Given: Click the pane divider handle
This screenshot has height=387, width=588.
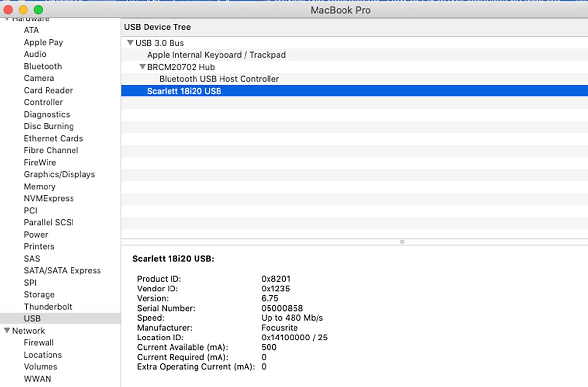Looking at the screenshot, I should [x=402, y=242].
